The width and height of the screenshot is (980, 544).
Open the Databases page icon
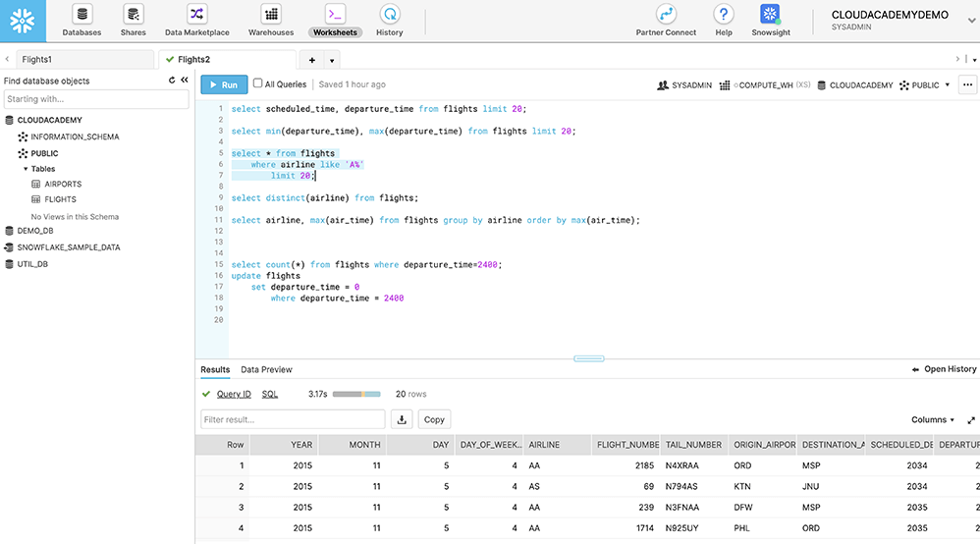tap(82, 15)
